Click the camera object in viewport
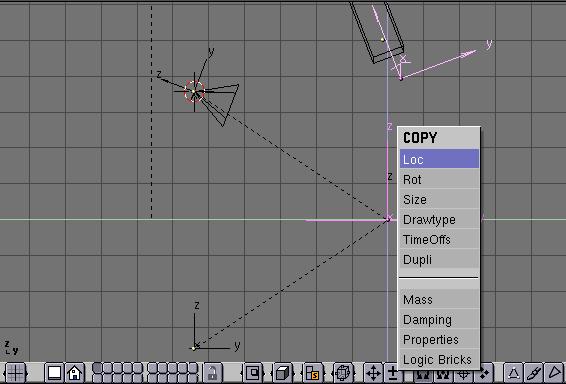The width and height of the screenshot is (566, 384). tap(217, 101)
